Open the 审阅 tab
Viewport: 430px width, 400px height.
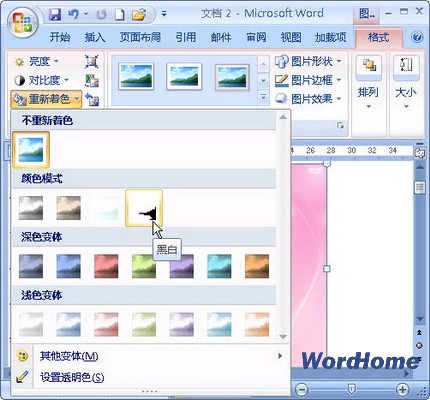coord(256,37)
